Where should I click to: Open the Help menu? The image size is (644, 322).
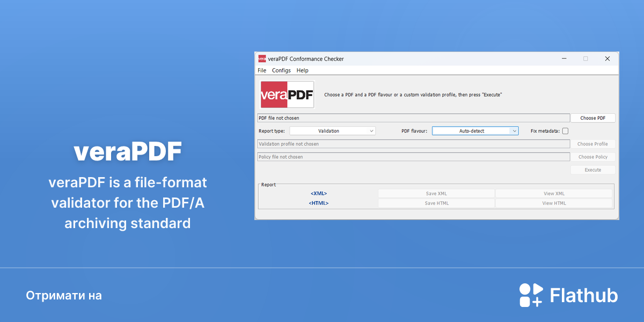tap(303, 70)
